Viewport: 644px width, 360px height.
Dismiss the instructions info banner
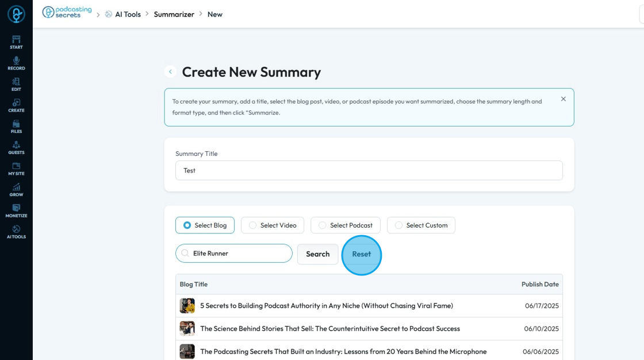pyautogui.click(x=563, y=99)
